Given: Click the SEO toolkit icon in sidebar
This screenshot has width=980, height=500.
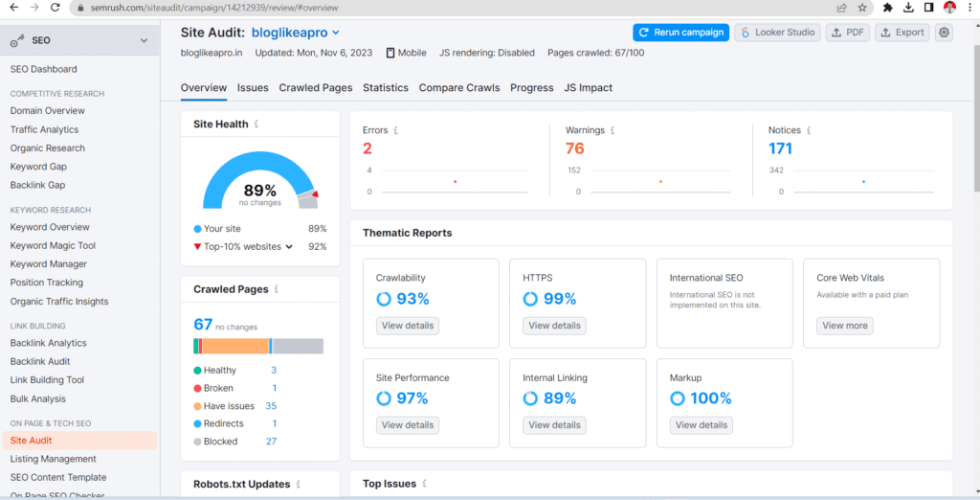Looking at the screenshot, I should tap(17, 40).
